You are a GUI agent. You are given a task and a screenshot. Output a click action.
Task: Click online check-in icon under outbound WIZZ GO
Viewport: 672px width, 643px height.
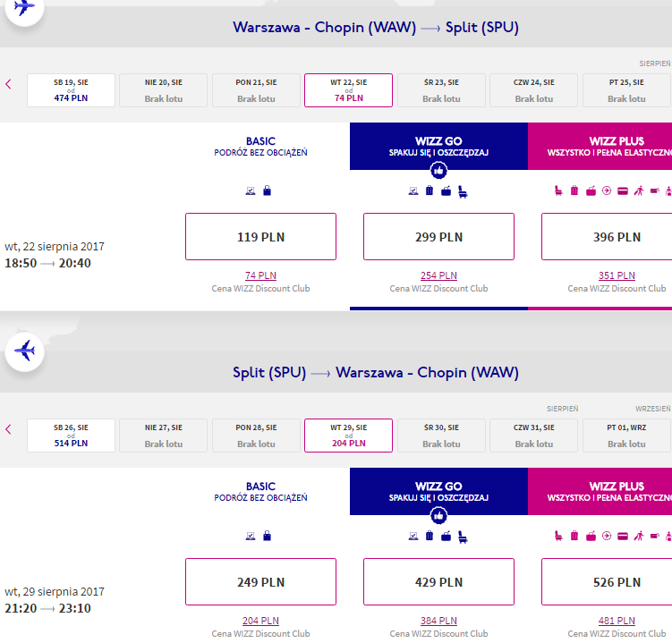(x=413, y=190)
